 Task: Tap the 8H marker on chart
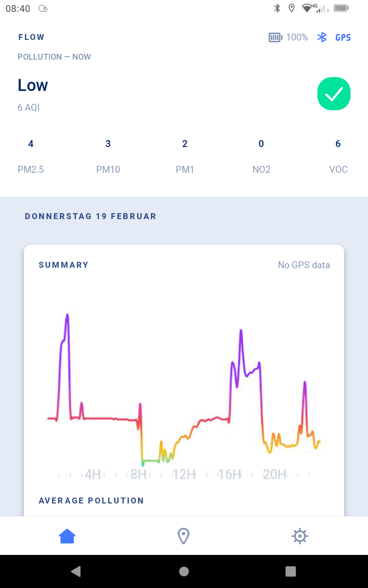coord(138,474)
